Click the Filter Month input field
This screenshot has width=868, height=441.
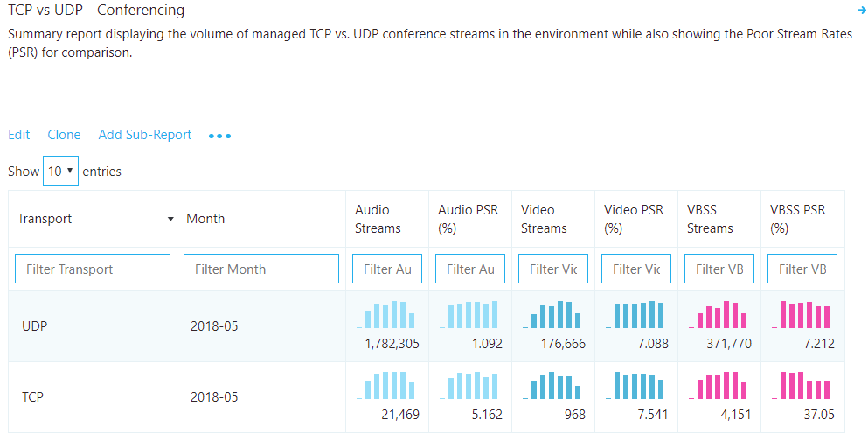tap(260, 269)
